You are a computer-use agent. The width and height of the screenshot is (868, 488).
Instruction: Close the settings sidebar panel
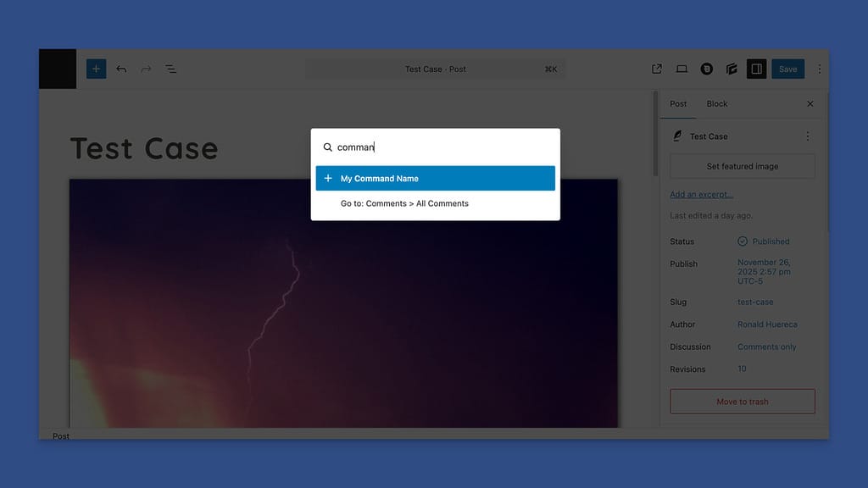tap(810, 104)
